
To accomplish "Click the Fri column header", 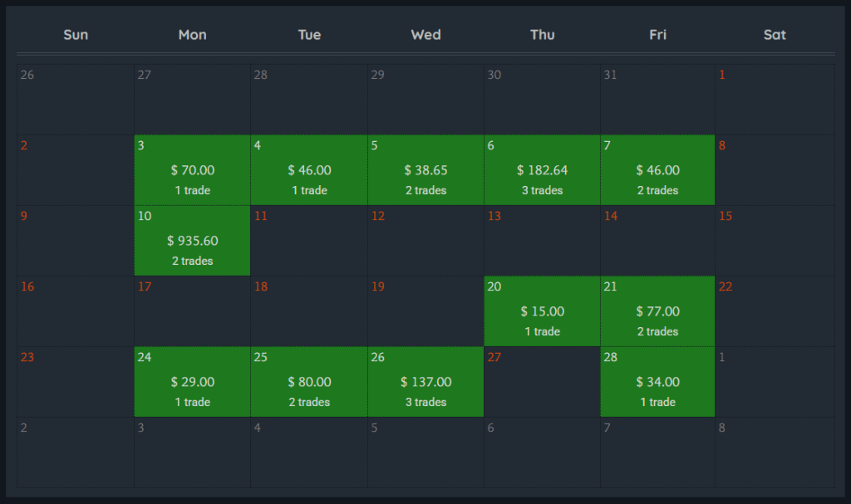I will [657, 35].
